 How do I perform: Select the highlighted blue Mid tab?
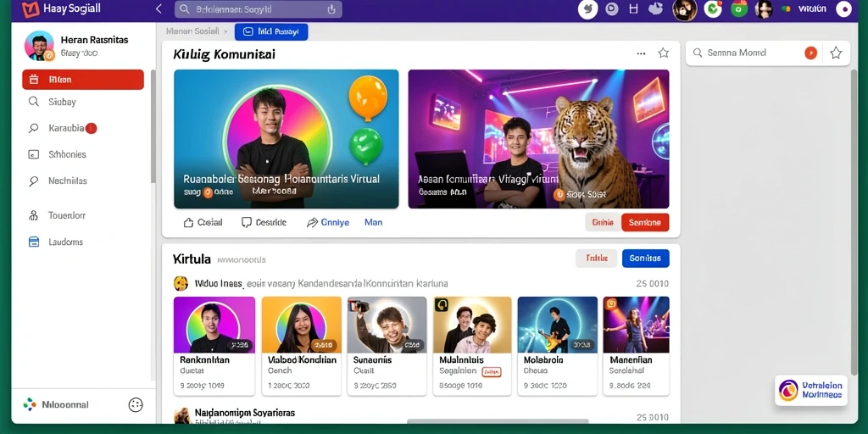[x=271, y=32]
